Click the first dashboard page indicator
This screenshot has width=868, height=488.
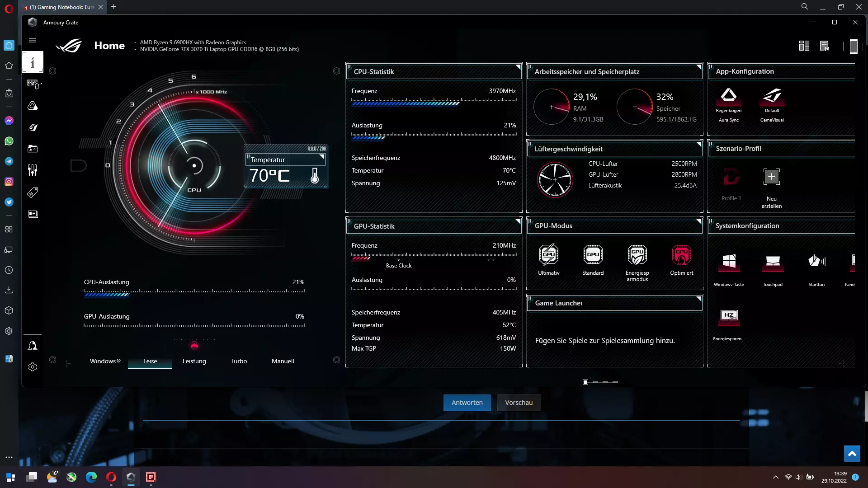585,382
